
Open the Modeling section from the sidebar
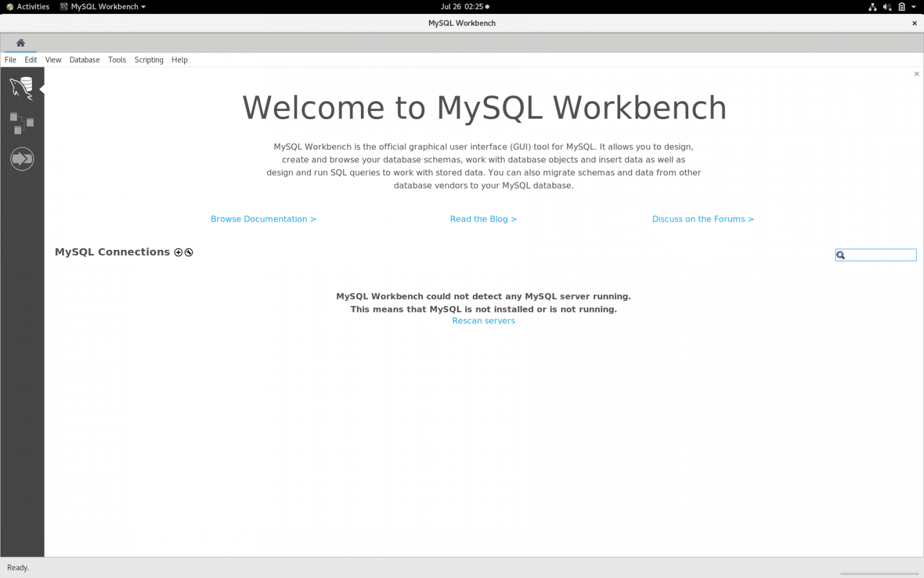click(22, 123)
